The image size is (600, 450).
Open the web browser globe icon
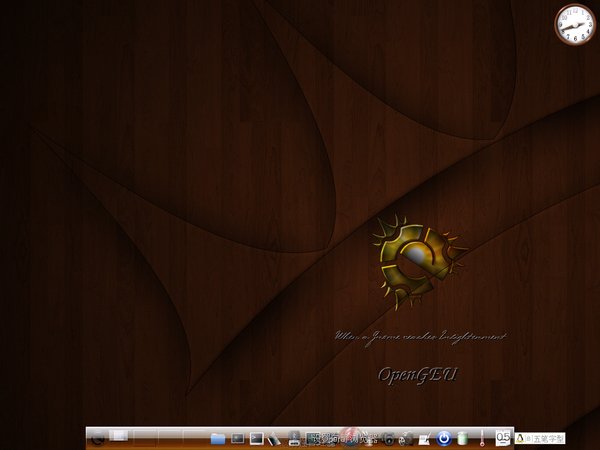351,437
